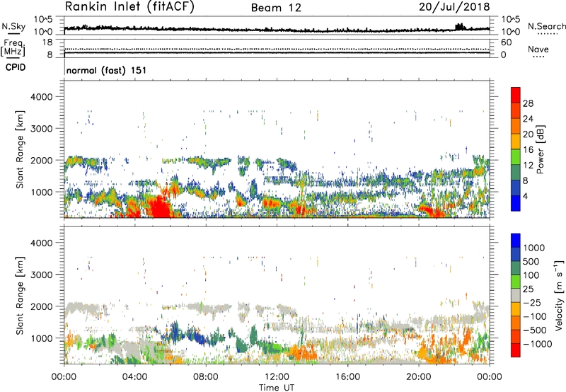Pick the gray segment of velocity colorbar
This screenshot has width=566, height=392.
click(516, 296)
